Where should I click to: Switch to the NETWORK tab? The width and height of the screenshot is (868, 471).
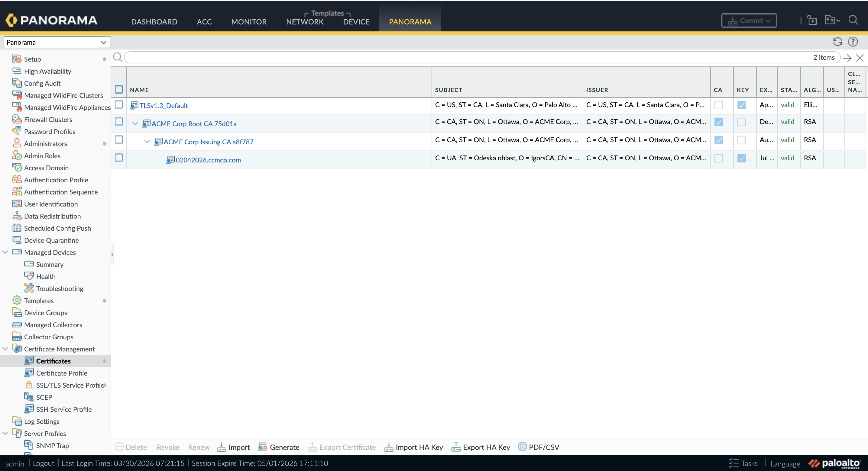click(x=305, y=22)
